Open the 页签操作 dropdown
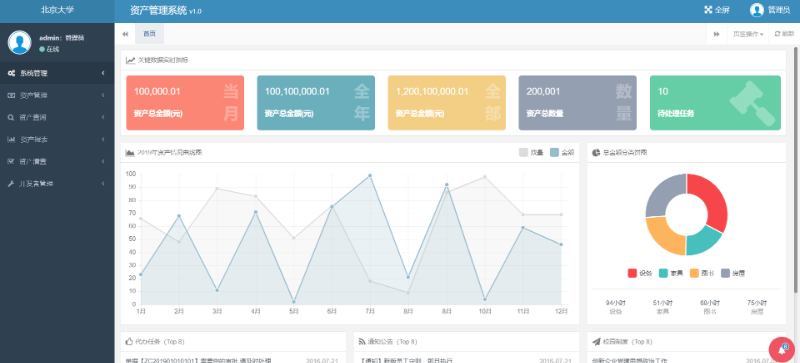The height and width of the screenshot is (363, 800). pyautogui.click(x=748, y=34)
